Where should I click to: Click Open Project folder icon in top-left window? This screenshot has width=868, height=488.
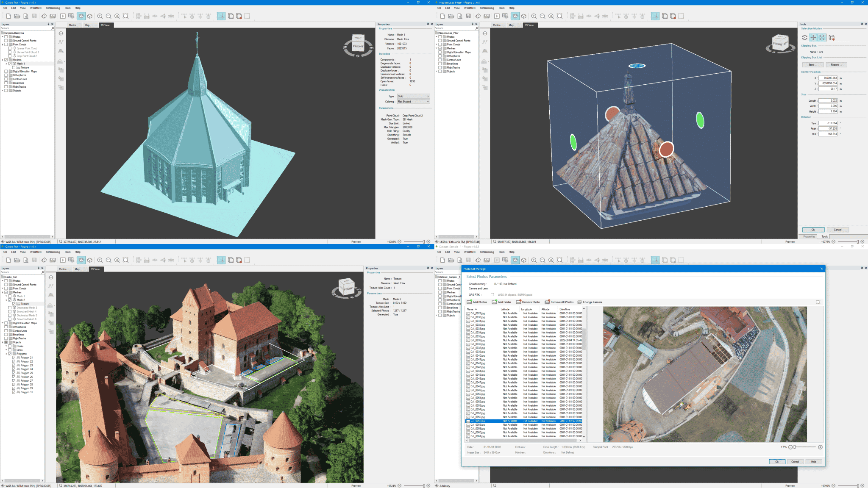coord(17,16)
